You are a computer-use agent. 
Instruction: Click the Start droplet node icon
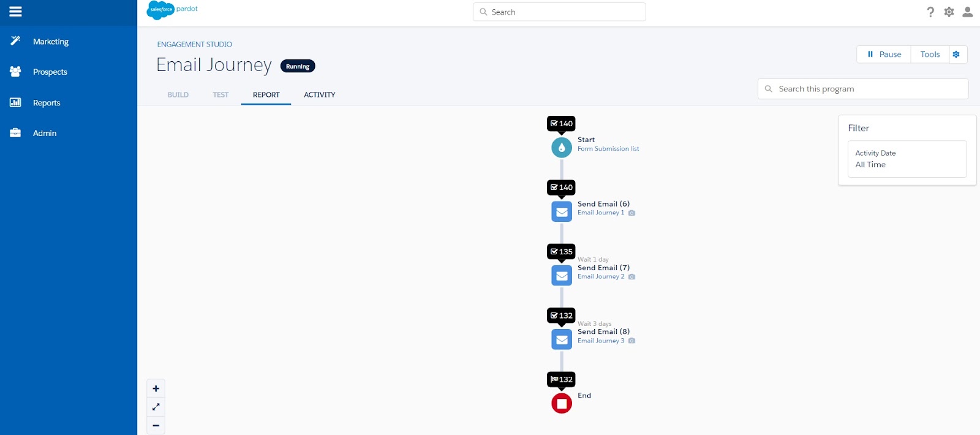pos(562,148)
